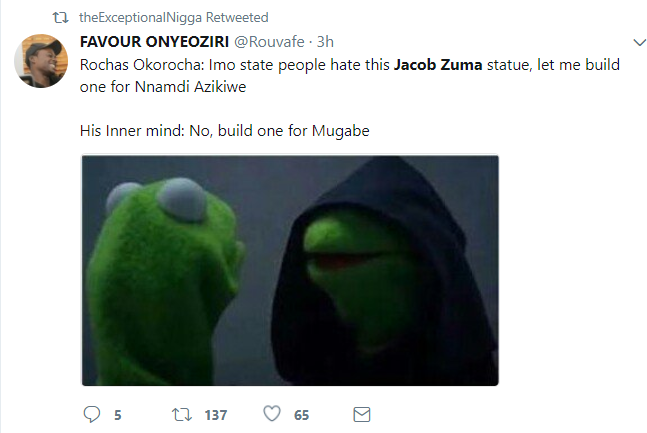
Task: Open the @Rouvafe handle link
Action: point(269,42)
